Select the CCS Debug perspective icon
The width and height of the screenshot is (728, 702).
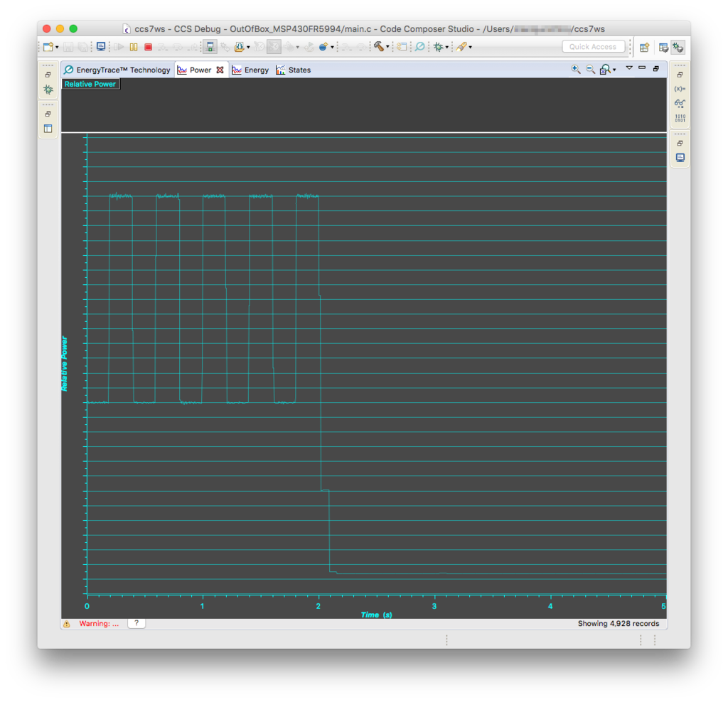tap(678, 48)
